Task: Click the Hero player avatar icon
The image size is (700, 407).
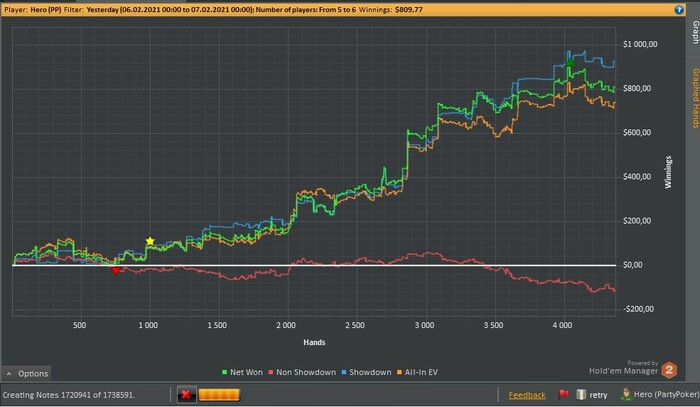Action: 626,394
